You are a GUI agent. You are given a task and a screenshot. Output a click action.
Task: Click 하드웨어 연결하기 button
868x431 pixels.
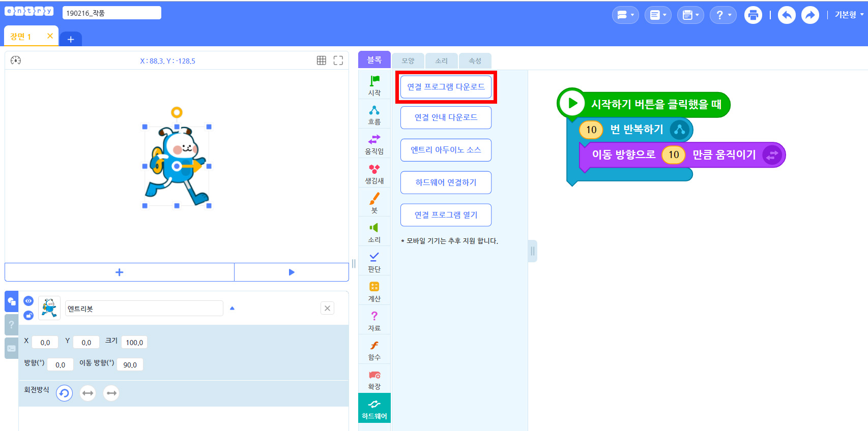446,182
